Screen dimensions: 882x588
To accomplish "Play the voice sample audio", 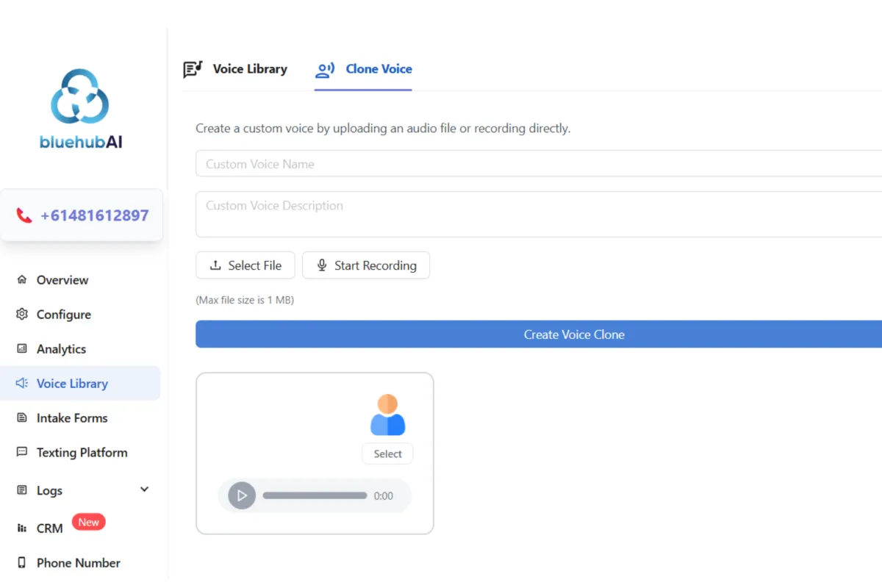I will pos(242,495).
